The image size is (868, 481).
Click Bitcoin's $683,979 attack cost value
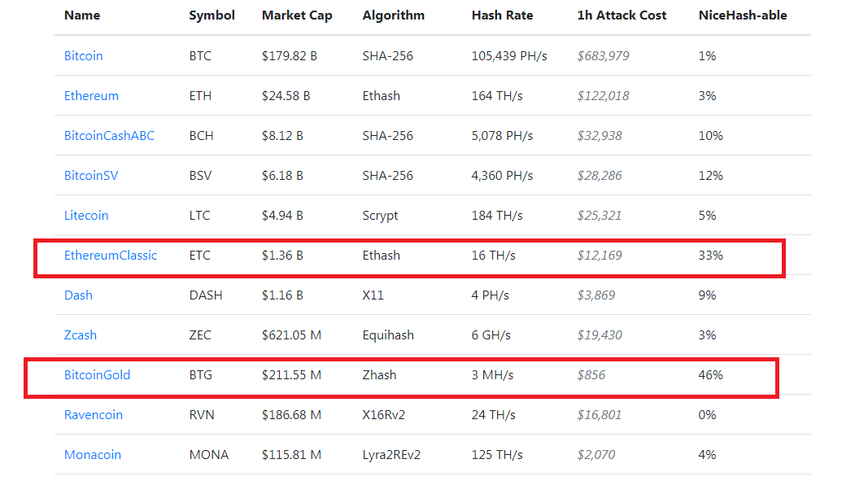pos(604,56)
